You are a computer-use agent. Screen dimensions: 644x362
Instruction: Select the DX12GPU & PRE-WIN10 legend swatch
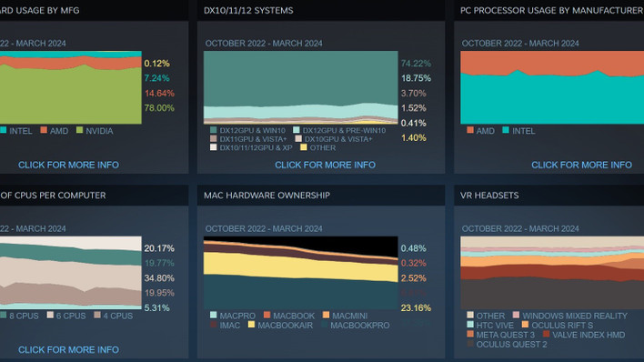click(297, 130)
